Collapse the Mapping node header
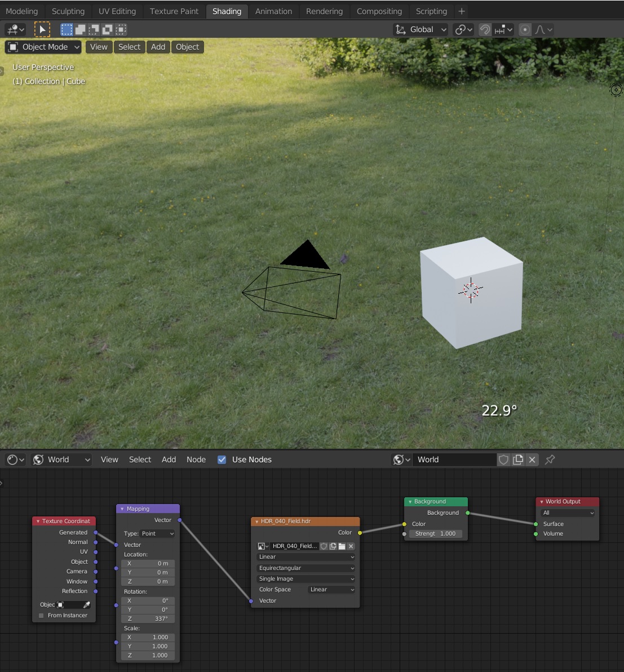This screenshot has width=624, height=672. coord(122,509)
